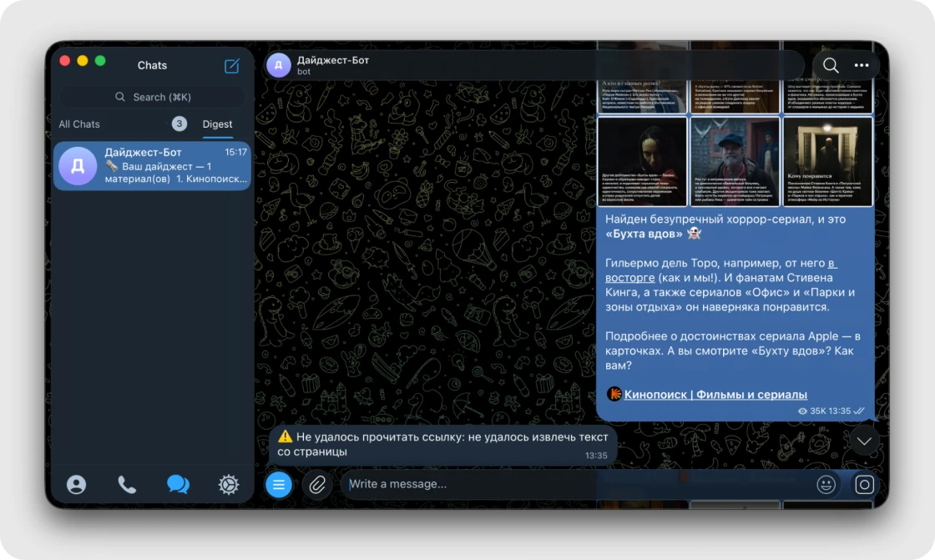Switch to Digest folder tab
935x560 pixels.
[x=217, y=124]
